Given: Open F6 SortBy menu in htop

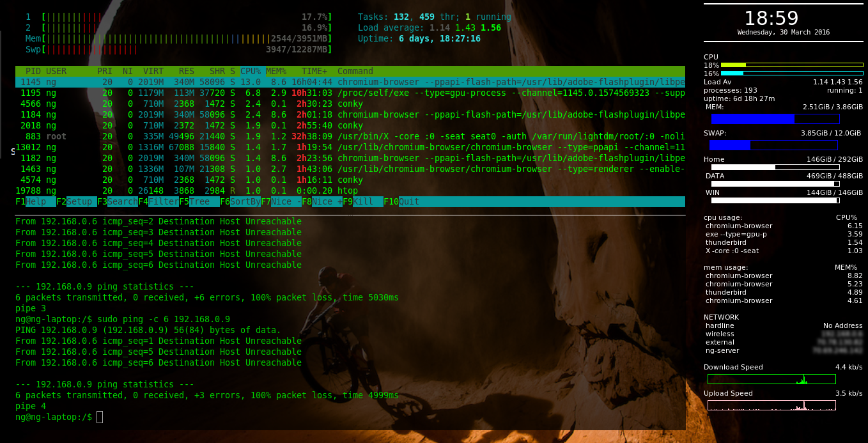Looking at the screenshot, I should point(240,201).
